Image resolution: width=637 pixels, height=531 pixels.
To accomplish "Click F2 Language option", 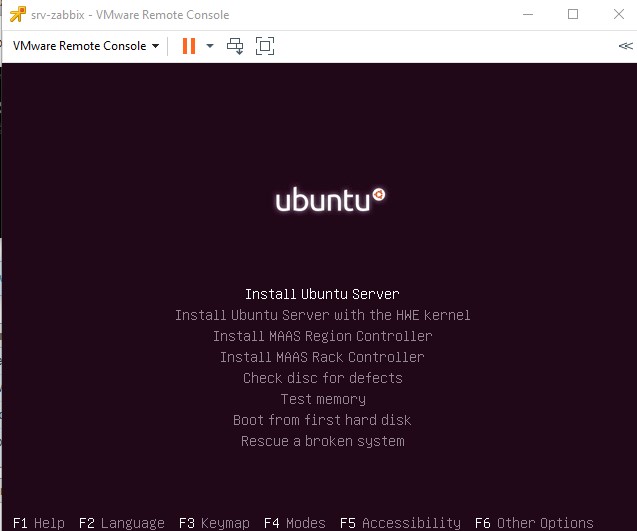I will point(122,523).
